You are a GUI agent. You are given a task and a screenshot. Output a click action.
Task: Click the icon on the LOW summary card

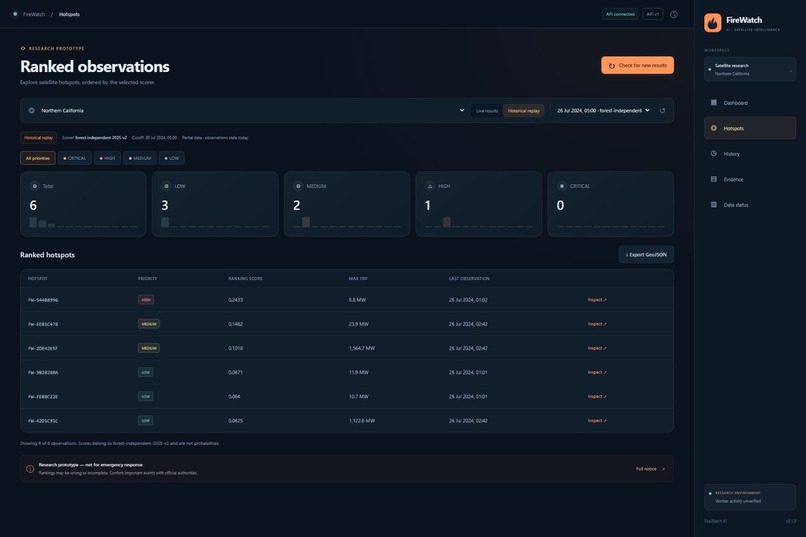point(166,186)
